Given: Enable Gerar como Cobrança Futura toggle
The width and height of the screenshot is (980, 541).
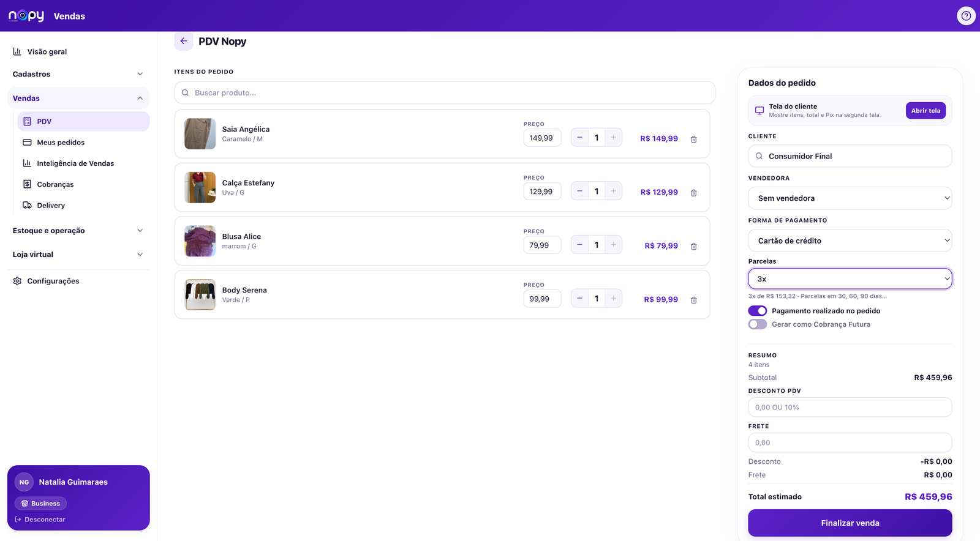Looking at the screenshot, I should coord(758,324).
